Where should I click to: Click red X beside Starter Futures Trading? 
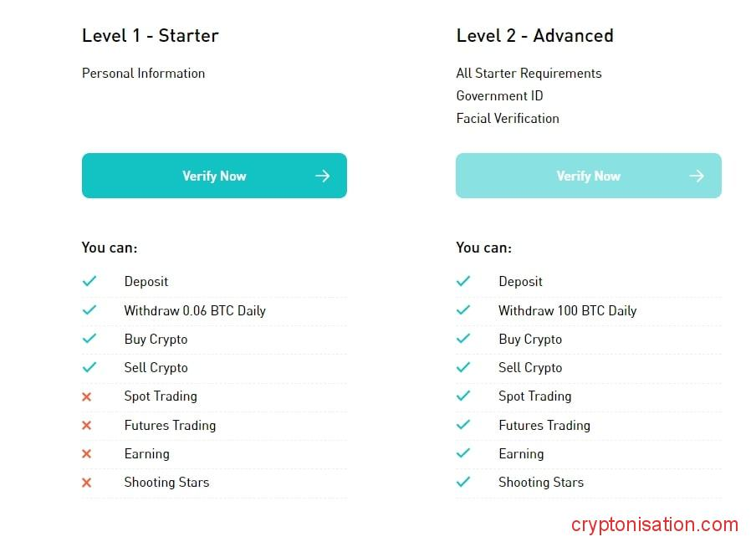pos(87,426)
